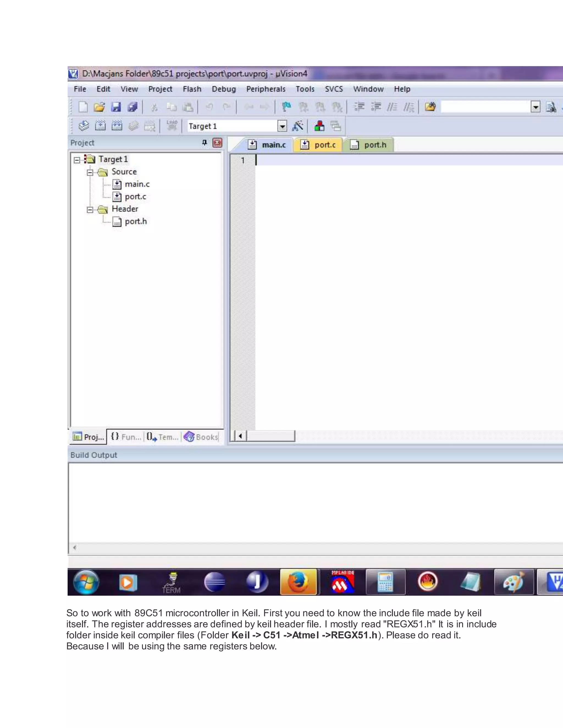Screen dimensions: 563x728
Task: Toggle a bookmark with the blue flag icon
Action: tap(286, 107)
